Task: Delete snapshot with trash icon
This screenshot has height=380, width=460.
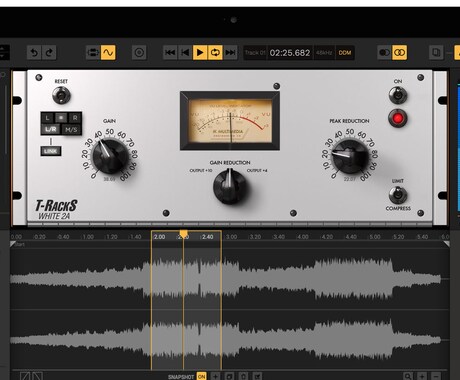Action: (244, 377)
